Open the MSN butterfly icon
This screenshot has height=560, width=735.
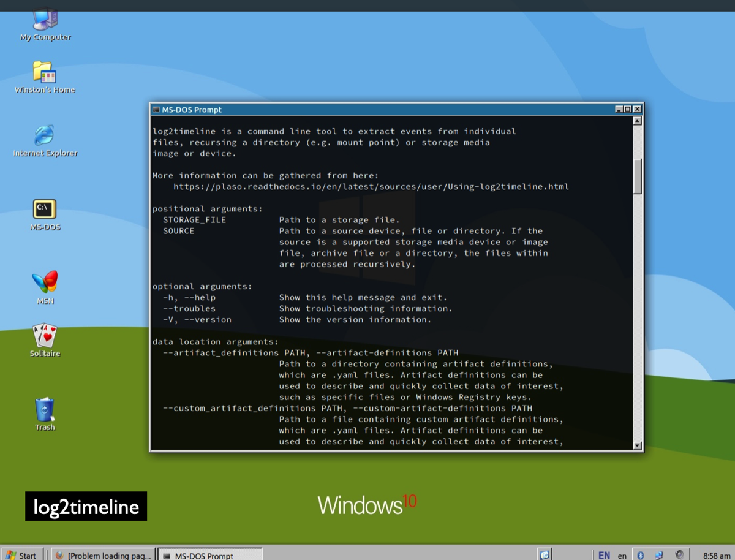click(x=45, y=282)
